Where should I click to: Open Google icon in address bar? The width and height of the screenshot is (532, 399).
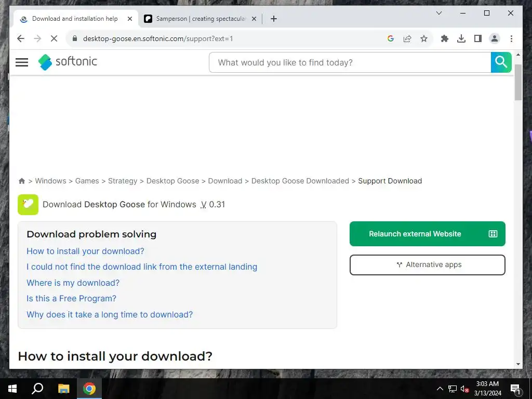click(x=391, y=38)
